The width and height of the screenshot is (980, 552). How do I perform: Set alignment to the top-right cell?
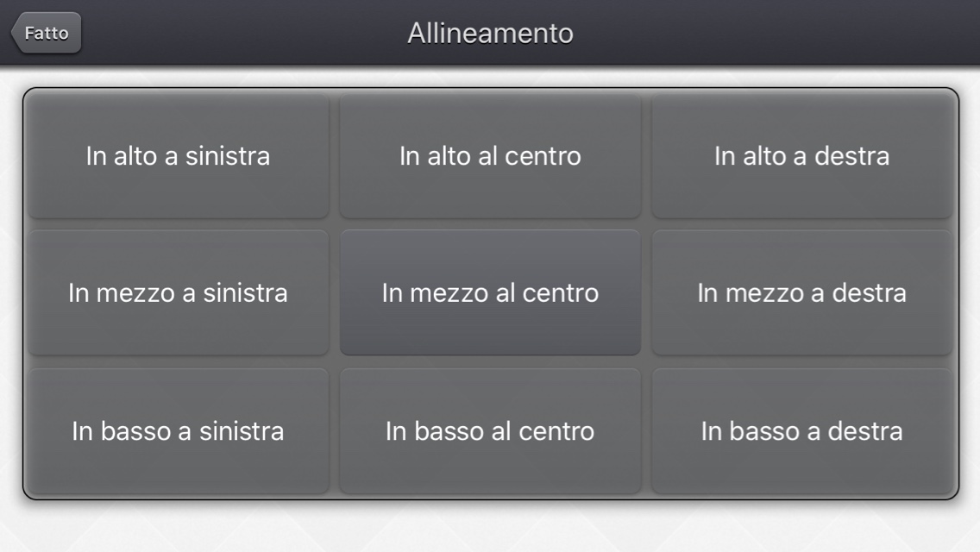click(x=802, y=155)
